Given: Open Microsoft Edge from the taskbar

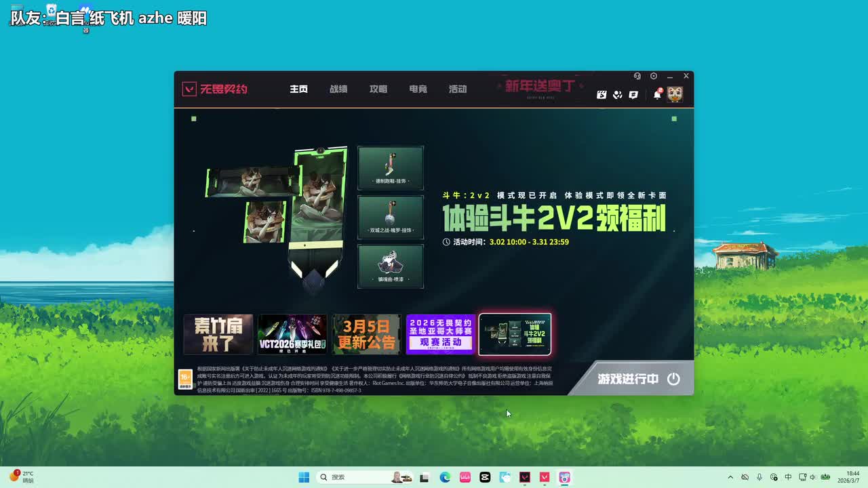Looking at the screenshot, I should click(445, 477).
